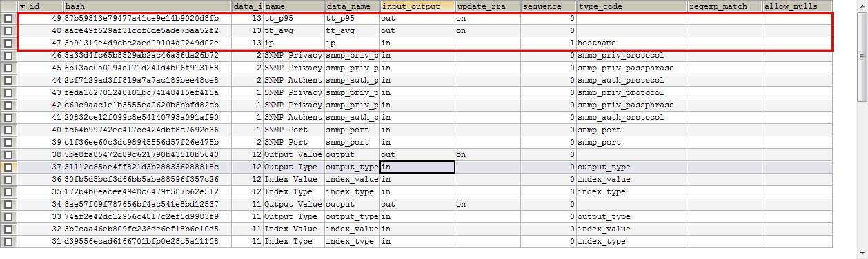
Task: Select the sequence value 1 in row 47
Action: tap(549, 43)
